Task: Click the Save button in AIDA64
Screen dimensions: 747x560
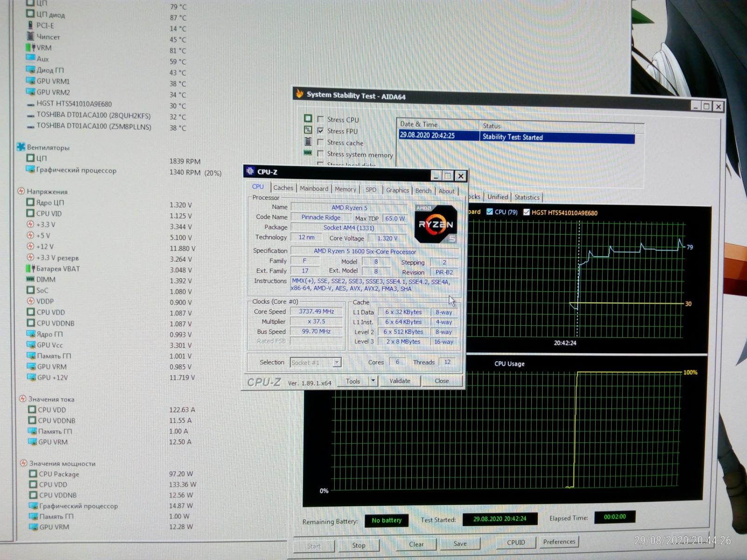Action: pyautogui.click(x=460, y=543)
